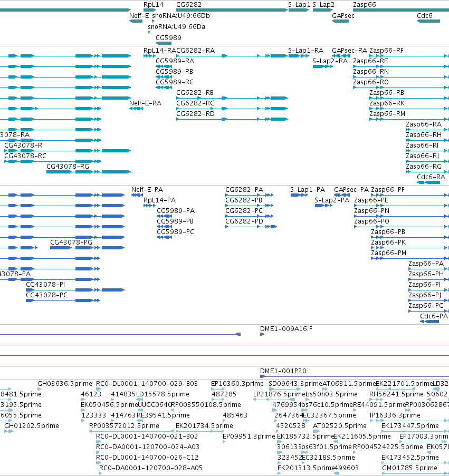This screenshot has height=476, width=449.
Task: Select BAC end DME1-009A16.F
Action: [x=286, y=329]
